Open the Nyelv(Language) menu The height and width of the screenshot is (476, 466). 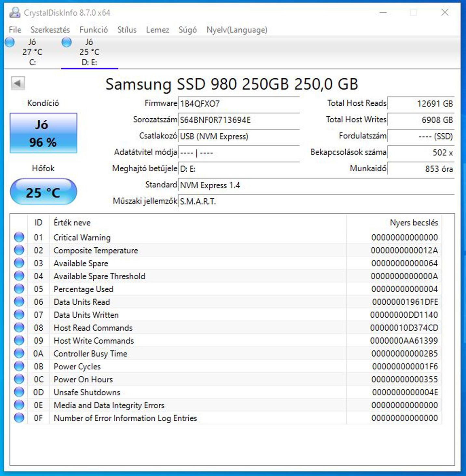click(x=237, y=30)
